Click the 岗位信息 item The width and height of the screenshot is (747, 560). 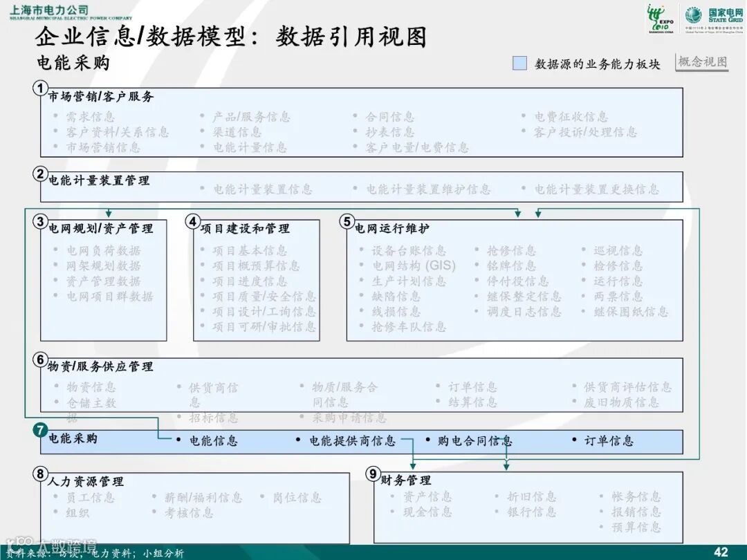pos(297,498)
